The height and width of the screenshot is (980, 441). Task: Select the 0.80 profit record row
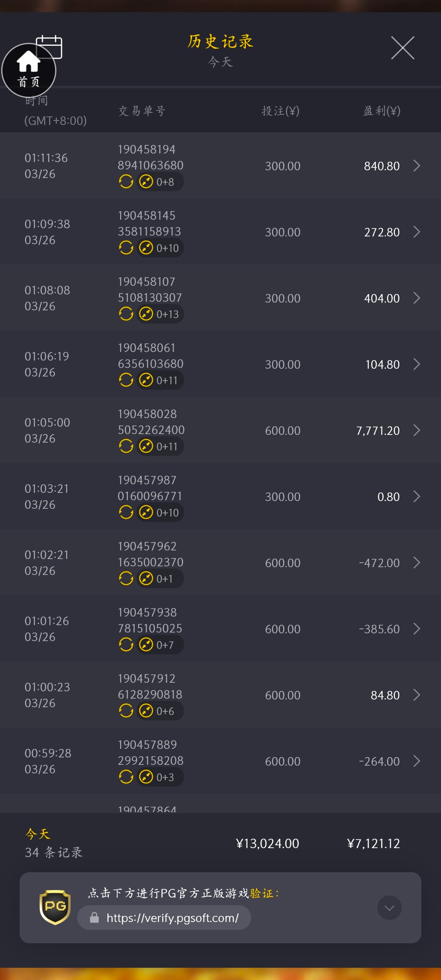(x=220, y=497)
